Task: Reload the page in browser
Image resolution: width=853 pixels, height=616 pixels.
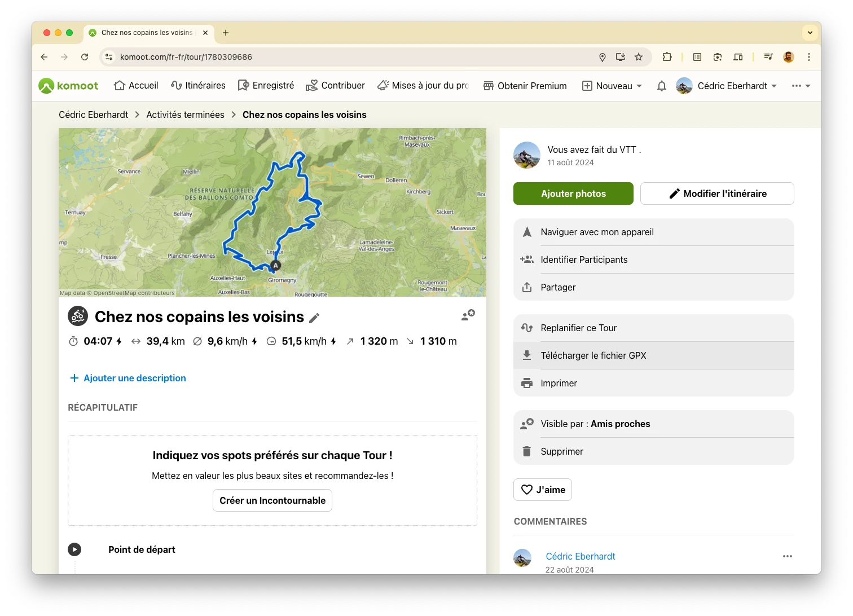Action: tap(85, 57)
